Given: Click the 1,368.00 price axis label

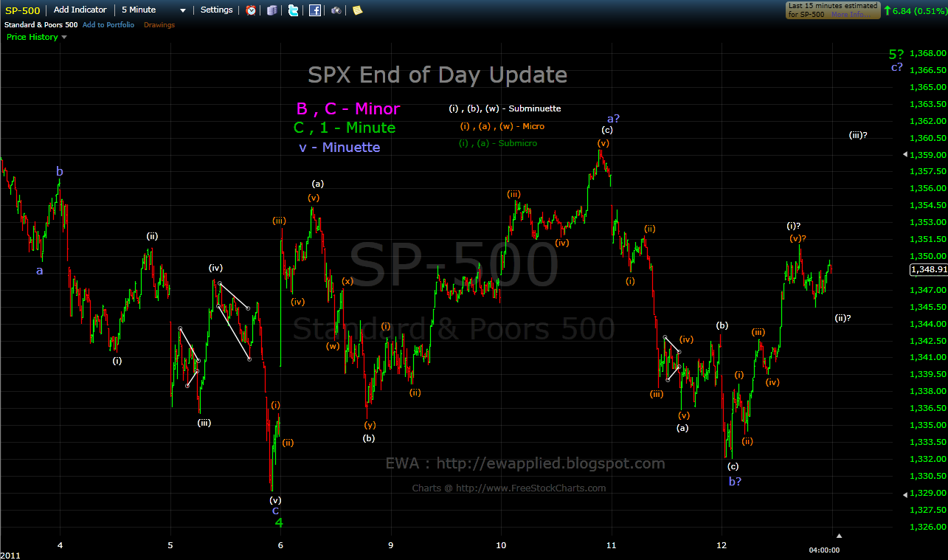Looking at the screenshot, I should click(928, 53).
